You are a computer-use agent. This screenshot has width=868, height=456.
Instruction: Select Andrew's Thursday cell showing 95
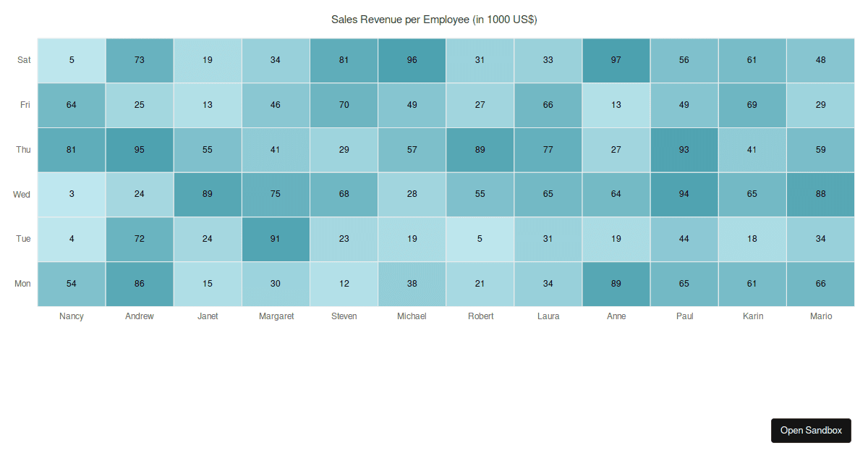click(140, 150)
